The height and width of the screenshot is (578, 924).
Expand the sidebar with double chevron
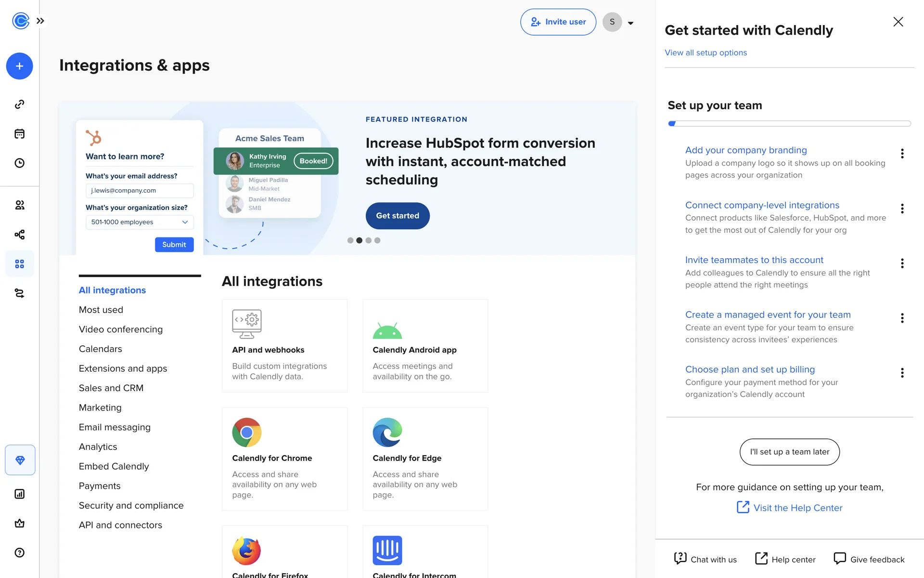[40, 21]
